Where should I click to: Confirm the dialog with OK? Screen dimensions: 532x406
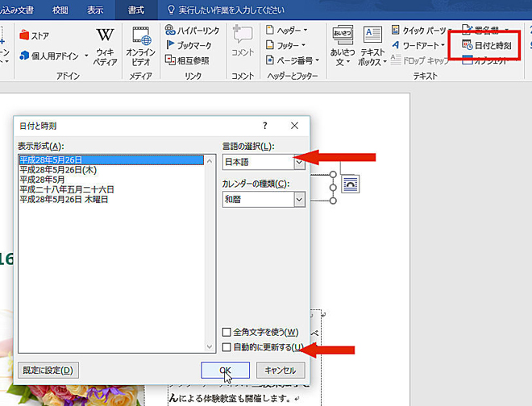(225, 370)
